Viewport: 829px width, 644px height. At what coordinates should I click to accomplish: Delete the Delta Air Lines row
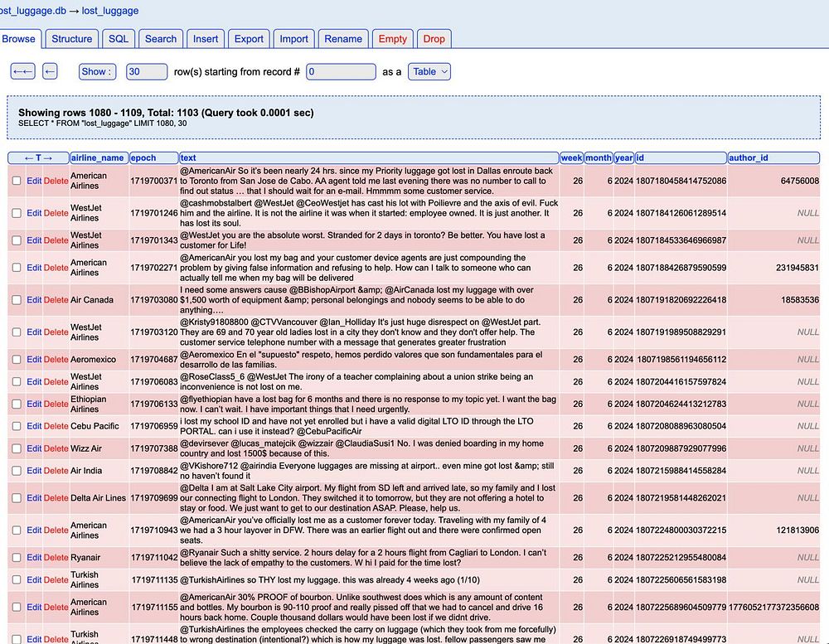[56, 498]
